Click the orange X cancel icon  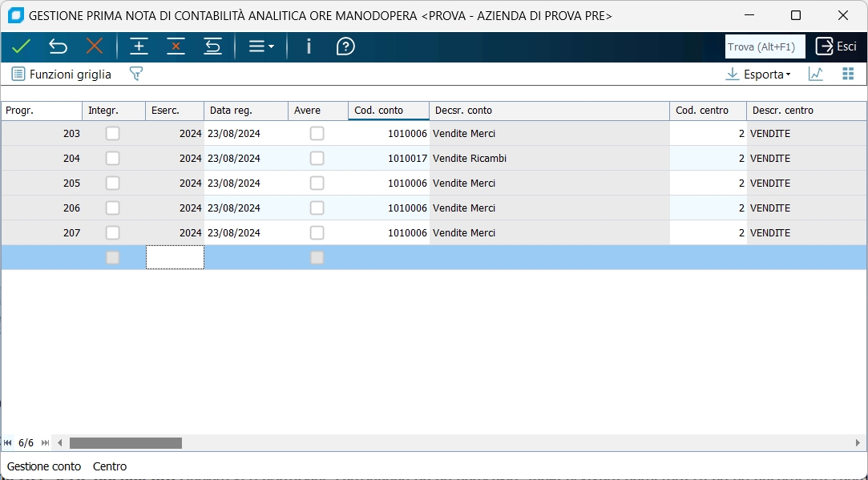95,46
